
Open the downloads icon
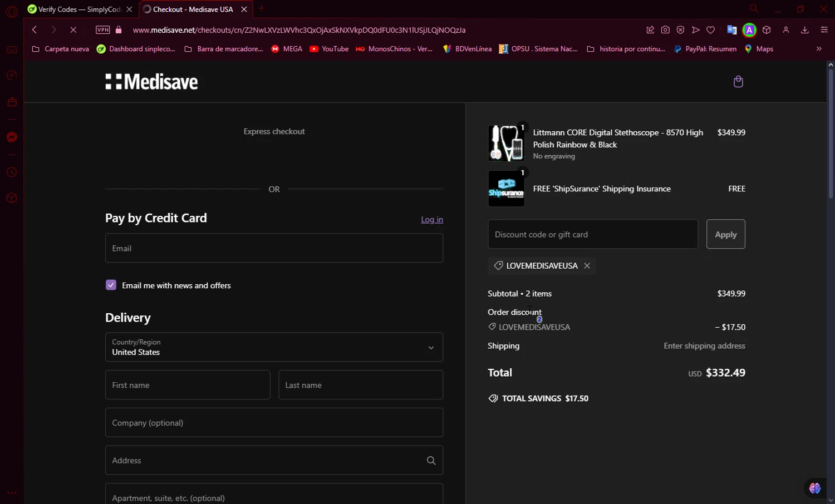[x=805, y=30]
